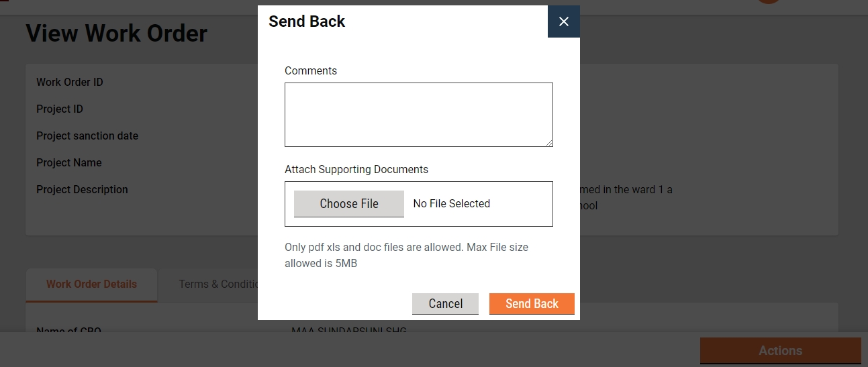The width and height of the screenshot is (868, 367).
Task: Click the View Work Order heading
Action: click(117, 33)
